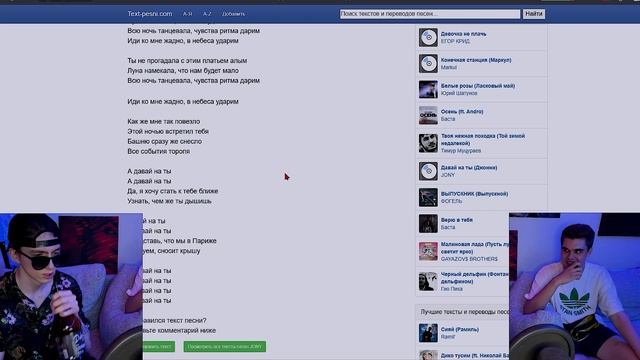Open the А-Я alphabet index
The image size is (640, 360).
pyautogui.click(x=187, y=14)
